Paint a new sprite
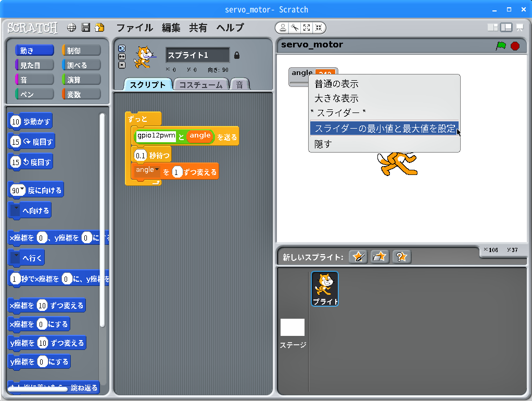This screenshot has width=532, height=401. [358, 257]
